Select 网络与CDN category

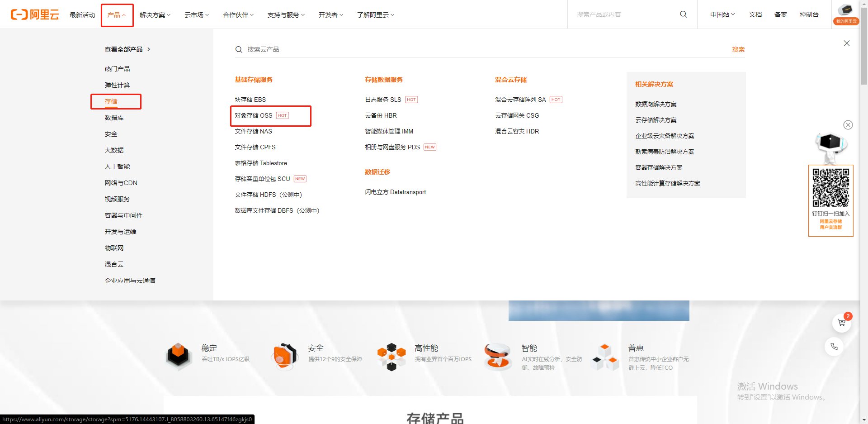click(x=121, y=183)
